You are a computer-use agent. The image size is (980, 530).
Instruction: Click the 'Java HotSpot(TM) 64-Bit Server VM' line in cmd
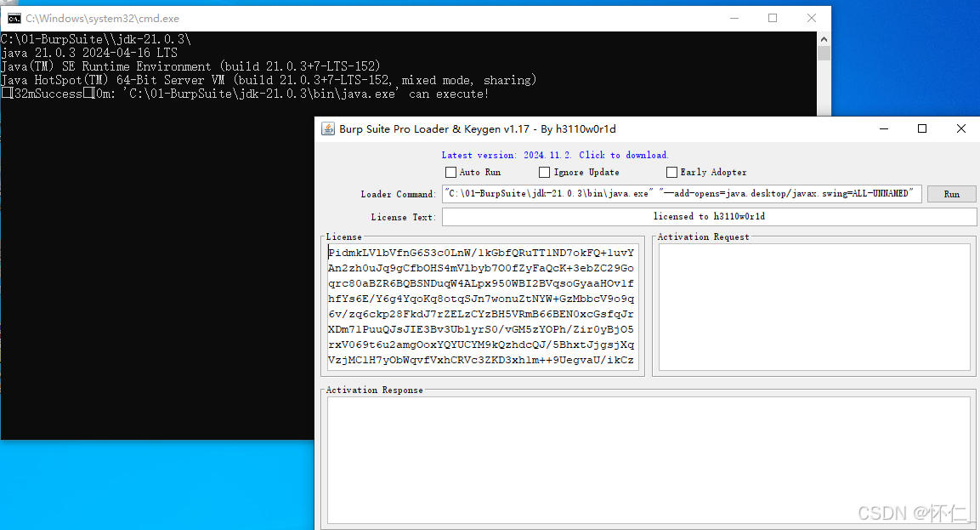268,80
